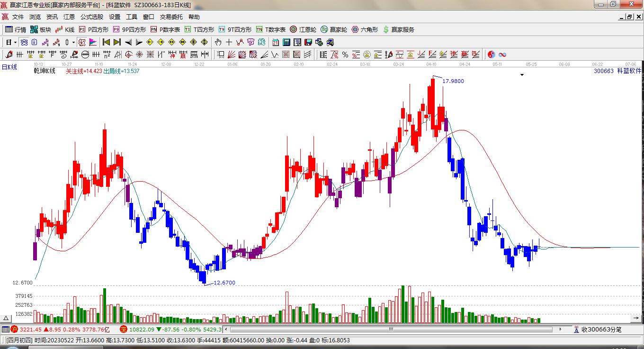Image resolution: width=644 pixels, height=349 pixels.
Task: Click the calculator icon
Action: [x=286, y=42]
